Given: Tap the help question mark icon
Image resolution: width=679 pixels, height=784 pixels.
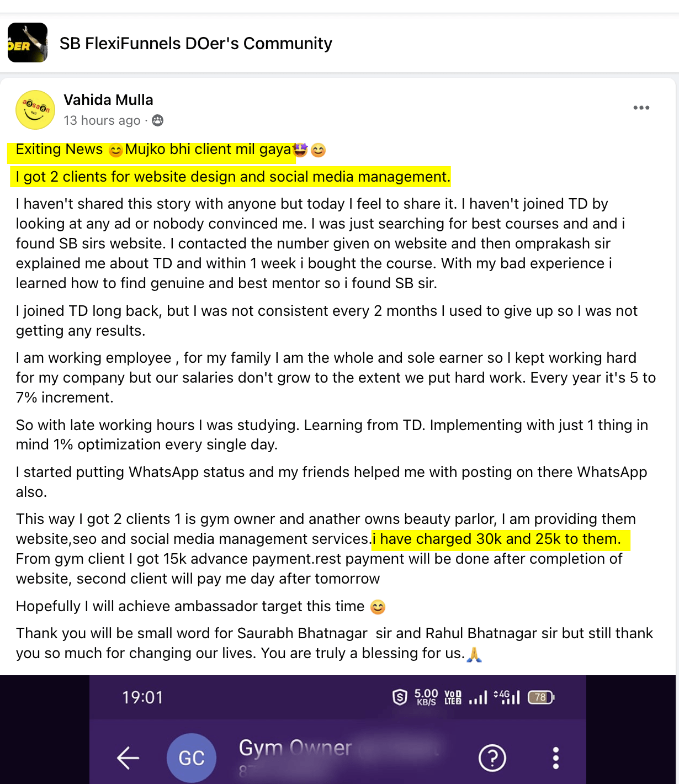Looking at the screenshot, I should click(x=492, y=757).
